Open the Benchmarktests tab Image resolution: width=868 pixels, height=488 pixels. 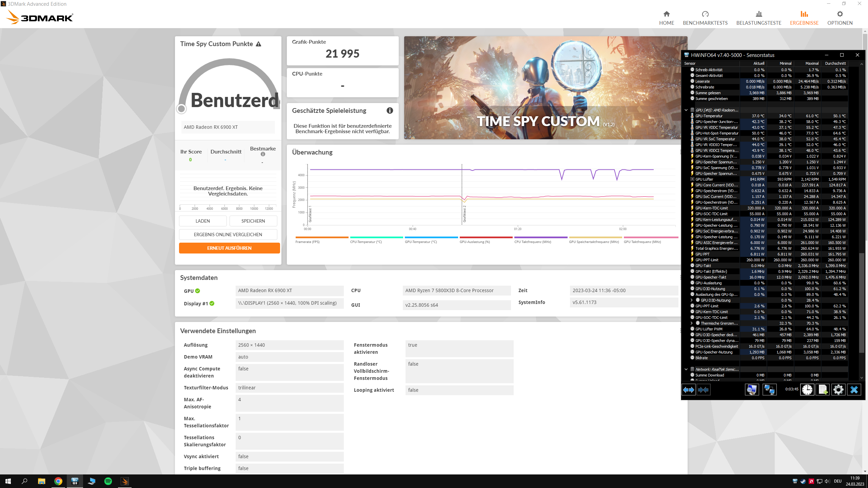[705, 18]
